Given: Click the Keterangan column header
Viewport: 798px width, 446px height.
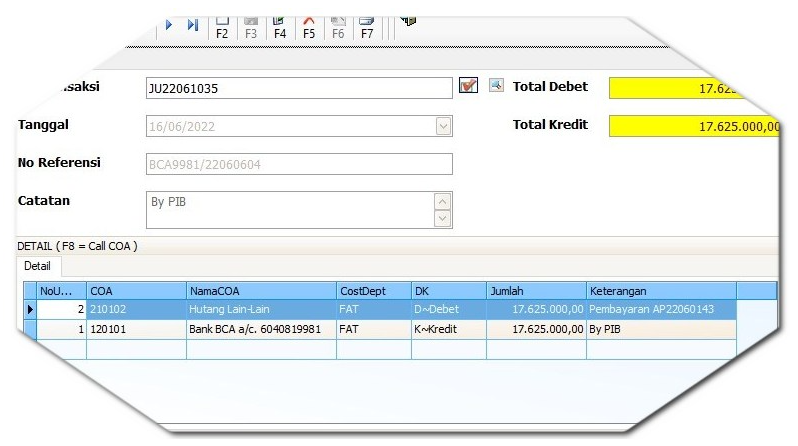Looking at the screenshot, I should tap(660, 290).
